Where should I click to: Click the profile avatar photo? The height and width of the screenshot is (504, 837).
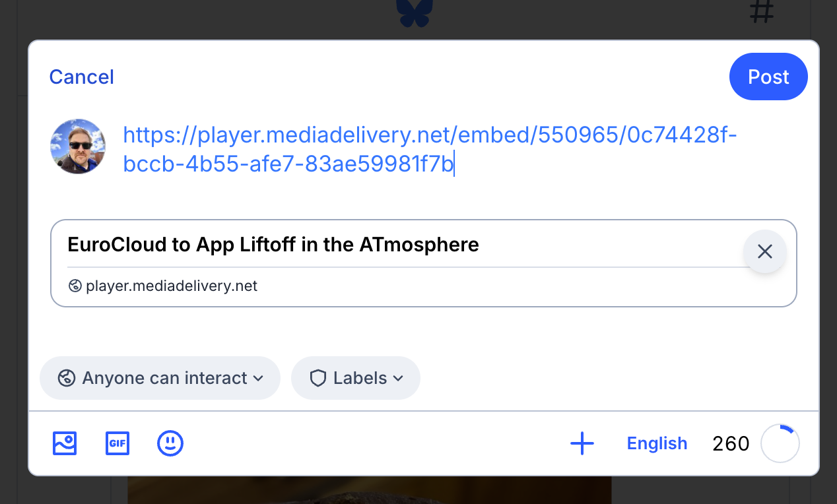click(x=78, y=146)
